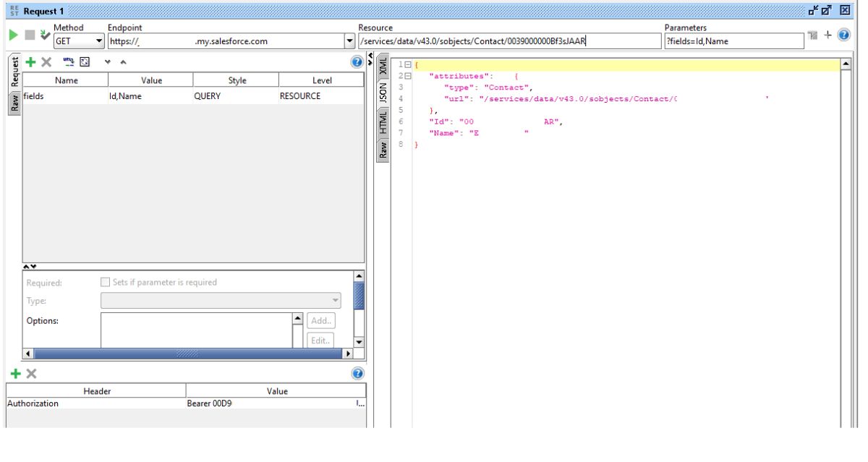Screen dimensions: 868x462
Task: Switch to the Raw response tab
Action: 383,150
